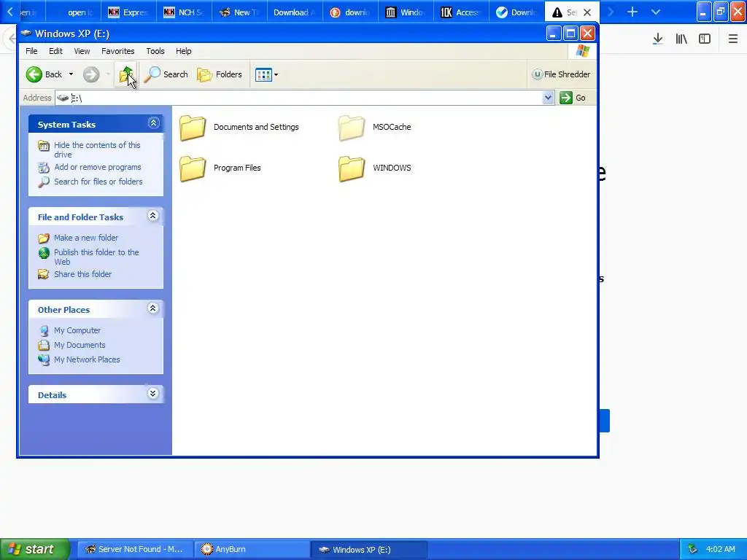Collapse File and Folder Tasks panel
Viewport: 747px width, 560px height.
coord(153,216)
